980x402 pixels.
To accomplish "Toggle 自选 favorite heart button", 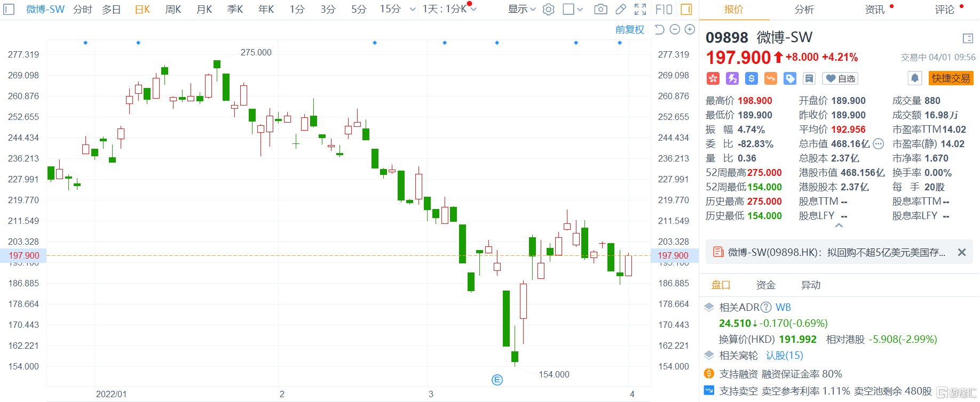I will point(840,78).
